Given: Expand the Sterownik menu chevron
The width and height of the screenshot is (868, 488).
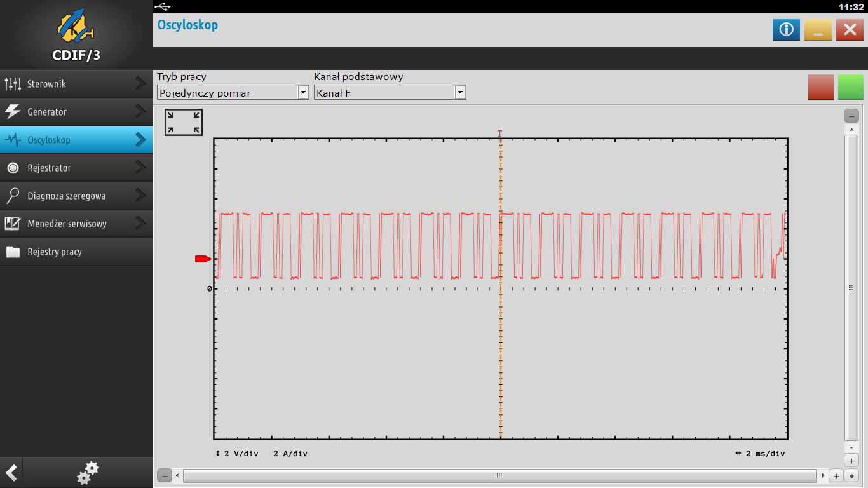Looking at the screenshot, I should [x=140, y=84].
